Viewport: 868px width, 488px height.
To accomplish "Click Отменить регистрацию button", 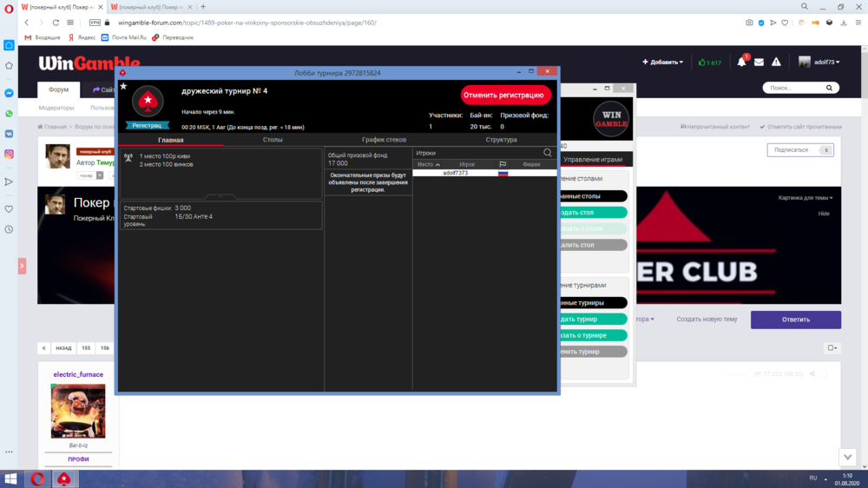I will tap(505, 95).
